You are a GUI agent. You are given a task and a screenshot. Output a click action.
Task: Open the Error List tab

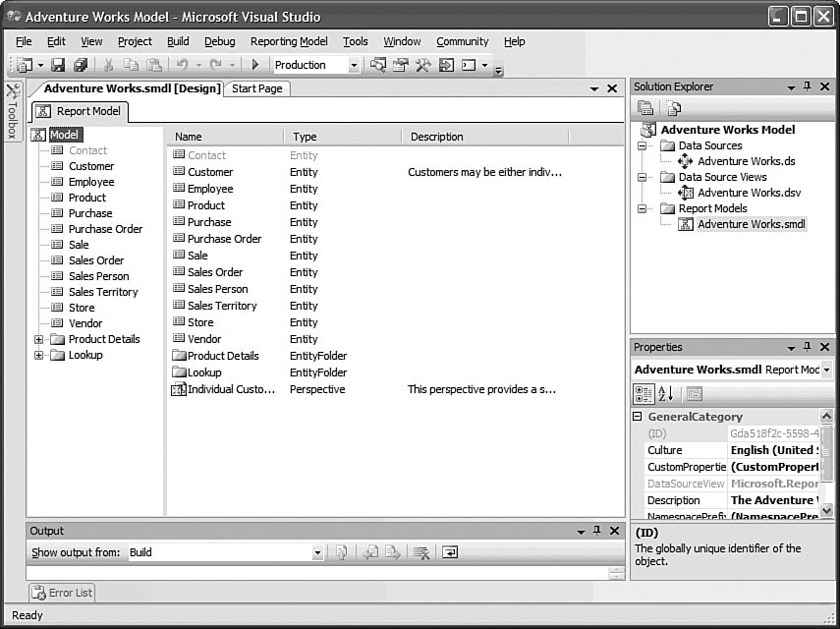click(62, 593)
